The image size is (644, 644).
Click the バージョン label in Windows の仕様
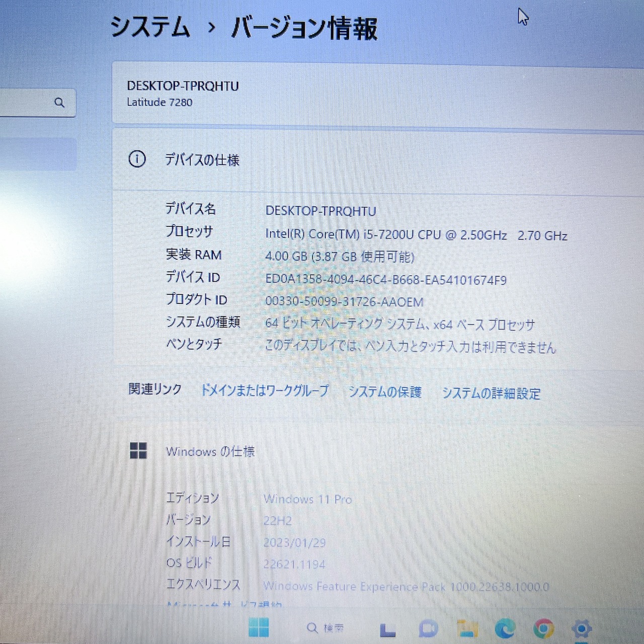tap(188, 520)
